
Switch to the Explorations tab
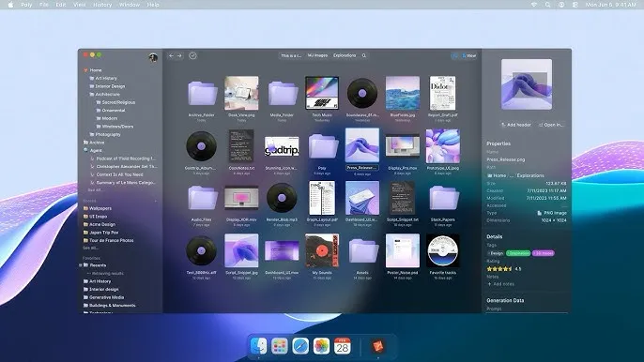[x=345, y=55]
